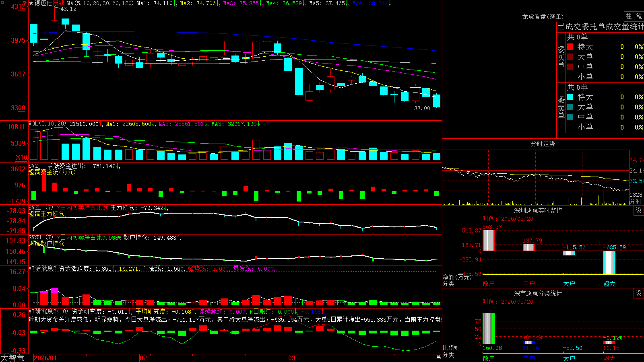Click the 187.79 中户 bar in 实时监控
This screenshot has height=362, width=644.
tap(528, 247)
